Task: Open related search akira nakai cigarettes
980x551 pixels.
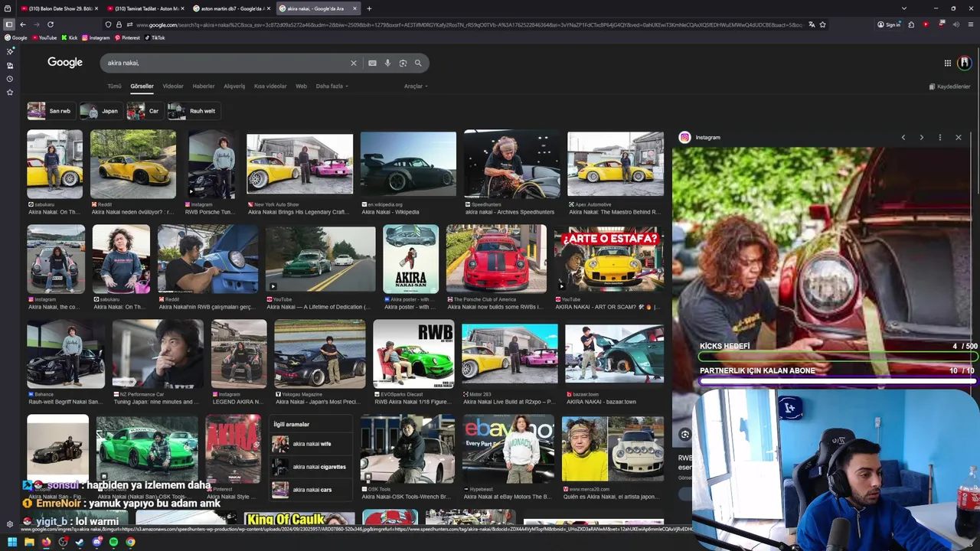Action: 312,467
